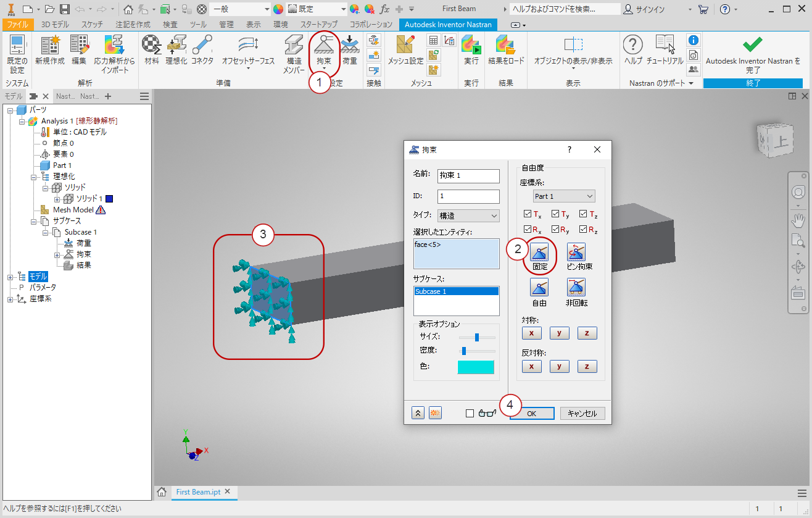Select the 理想化 idealization tool
Screen dimensions: 812x518
click(x=176, y=50)
